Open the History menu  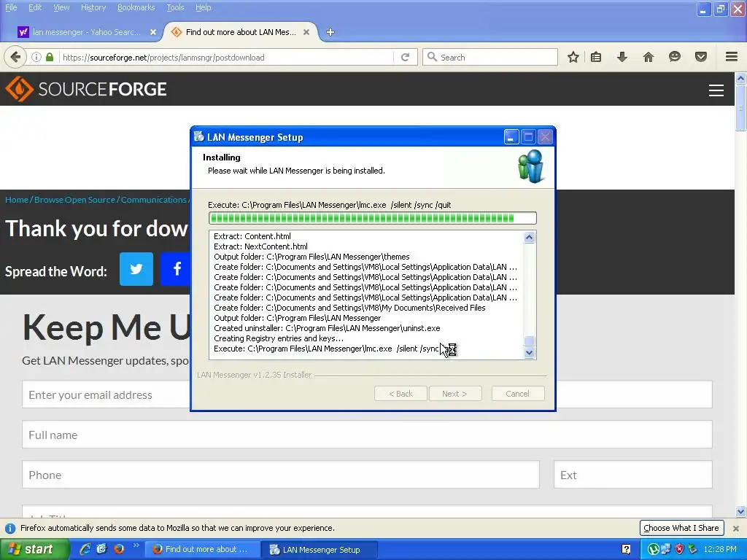coord(93,7)
